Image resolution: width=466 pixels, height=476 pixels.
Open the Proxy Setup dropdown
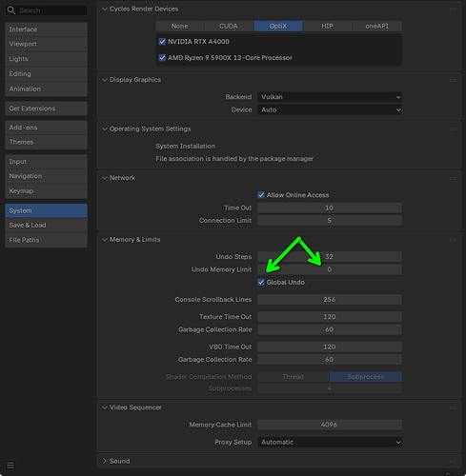click(330, 442)
